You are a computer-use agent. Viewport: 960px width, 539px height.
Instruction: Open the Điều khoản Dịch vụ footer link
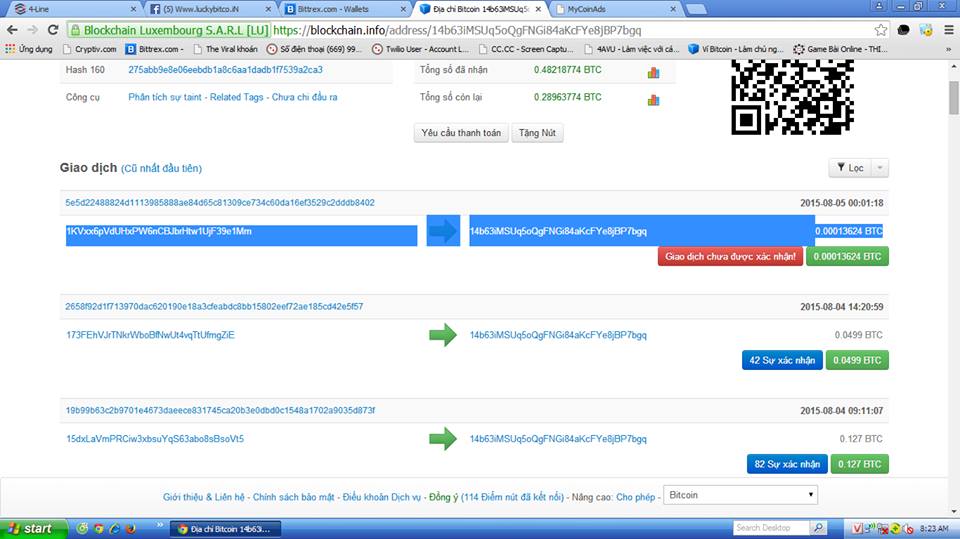(381, 497)
